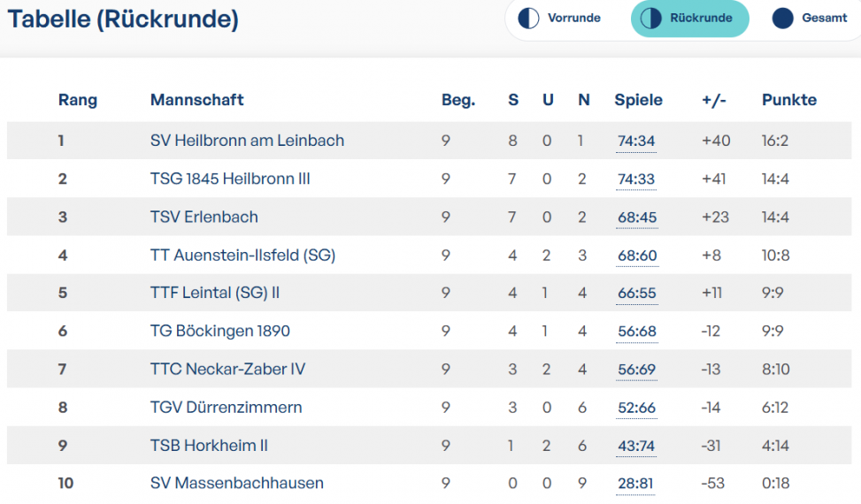Click the Punkte column header
Screen dimensions: 861x504
[789, 100]
